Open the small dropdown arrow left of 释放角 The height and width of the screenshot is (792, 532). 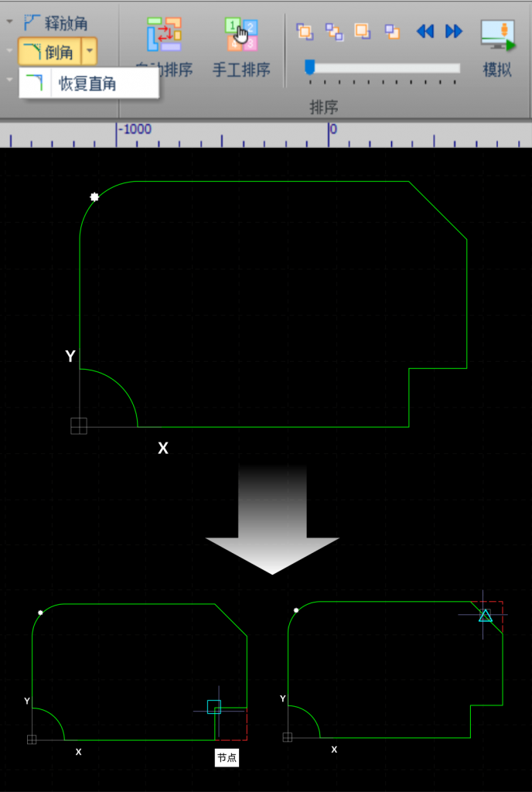(x=10, y=23)
